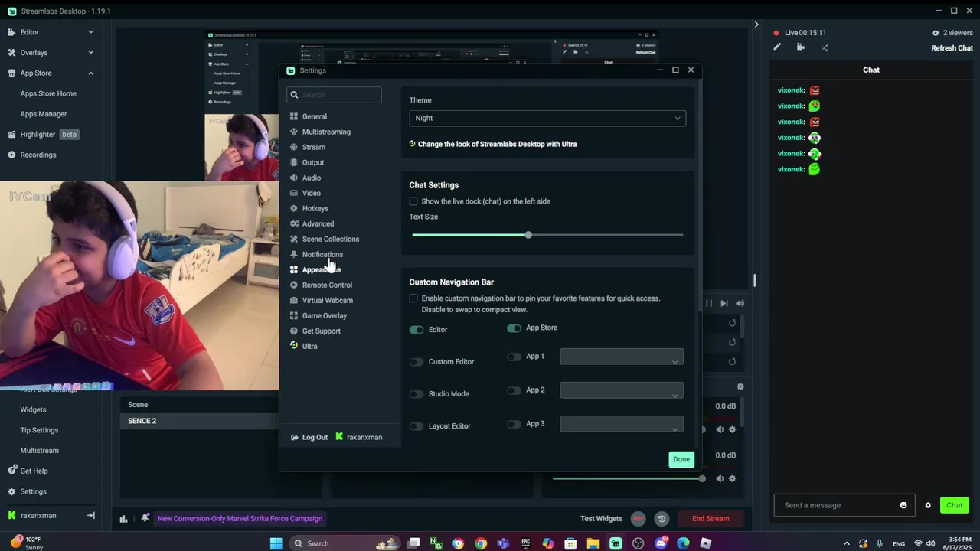Click Done in Settings window
Image resolution: width=980 pixels, height=551 pixels.
click(x=681, y=459)
